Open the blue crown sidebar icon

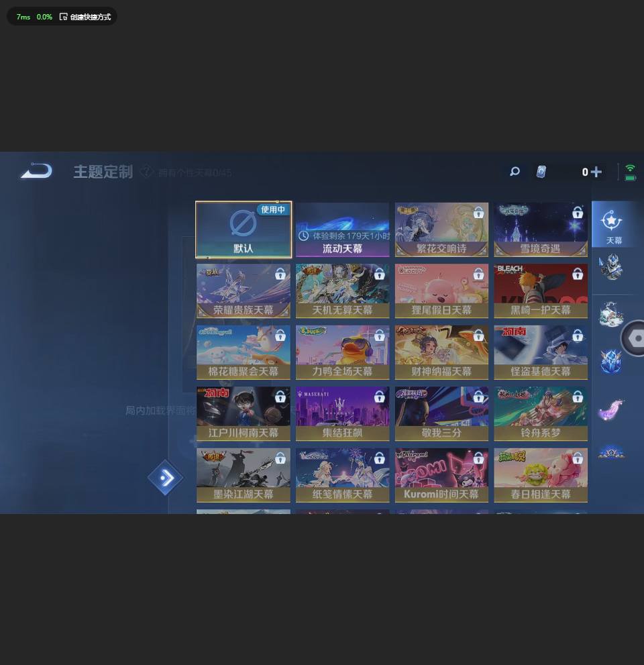611,452
